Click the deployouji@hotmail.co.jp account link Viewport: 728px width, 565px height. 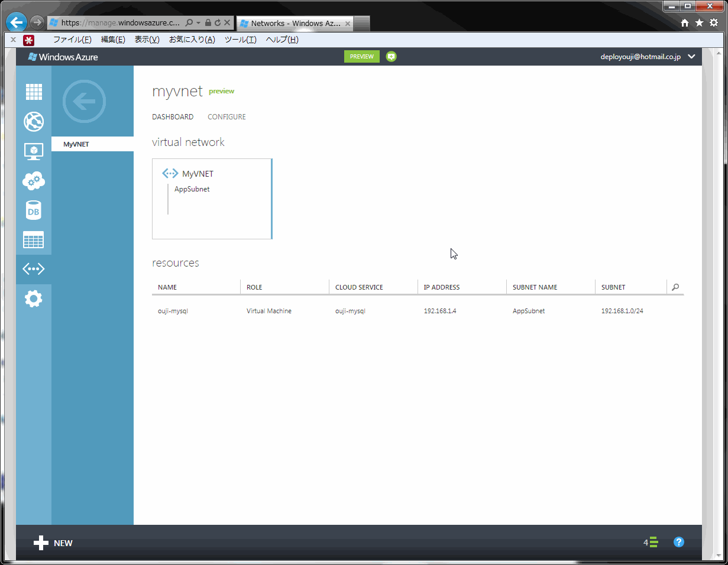pyautogui.click(x=640, y=57)
